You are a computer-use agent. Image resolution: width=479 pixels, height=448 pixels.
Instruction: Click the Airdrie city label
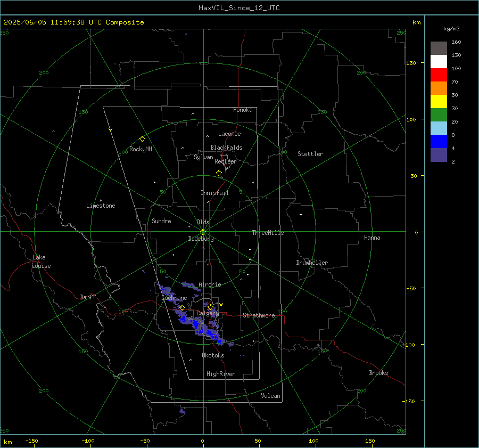(210, 284)
